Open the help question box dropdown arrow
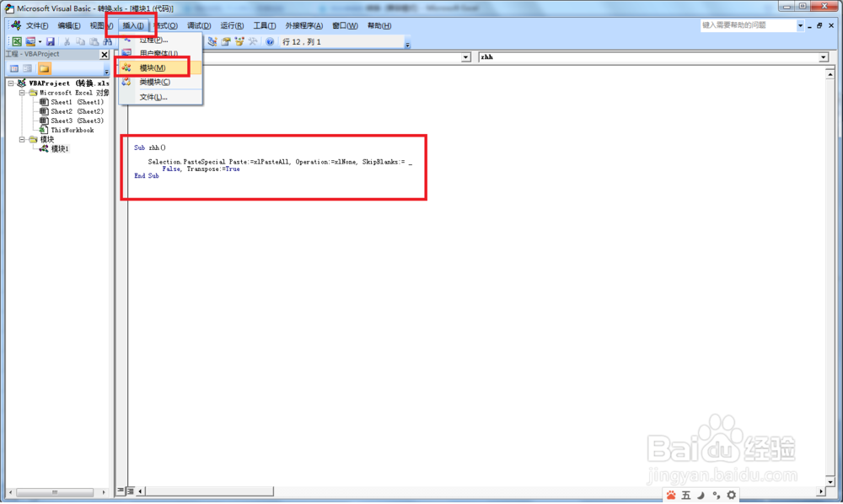843x504 pixels. pyautogui.click(x=800, y=25)
